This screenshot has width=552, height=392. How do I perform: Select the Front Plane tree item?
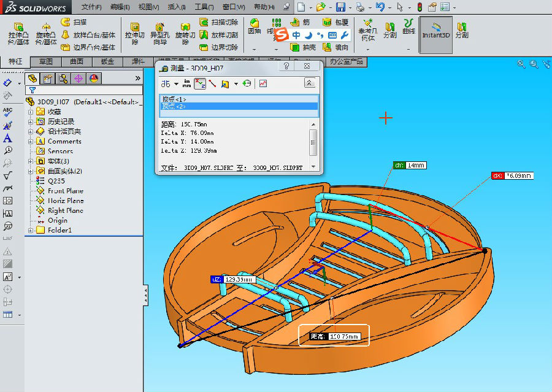pos(66,191)
